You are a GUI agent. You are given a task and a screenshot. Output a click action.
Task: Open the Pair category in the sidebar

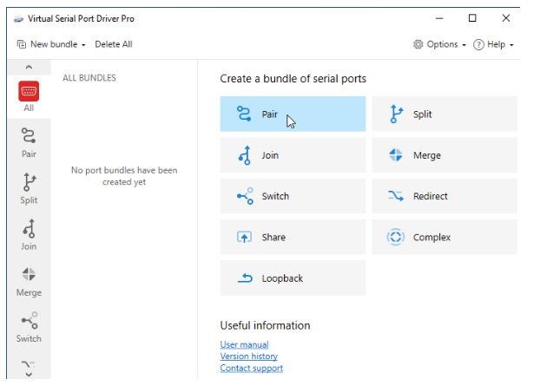click(29, 143)
